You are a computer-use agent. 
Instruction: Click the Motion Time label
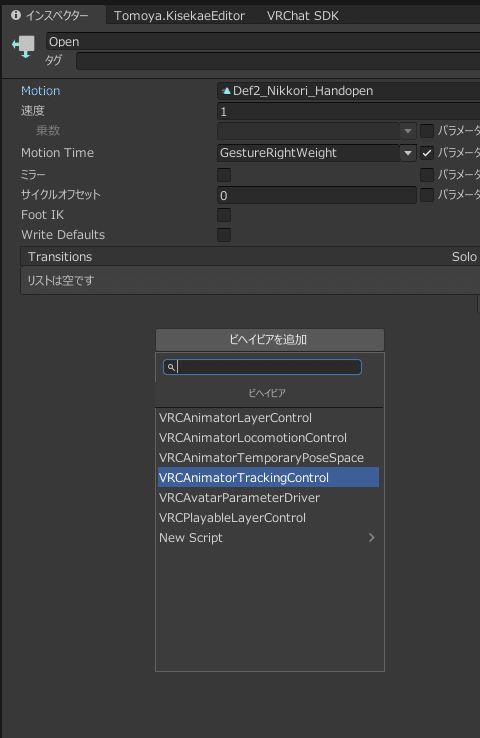[57, 152]
